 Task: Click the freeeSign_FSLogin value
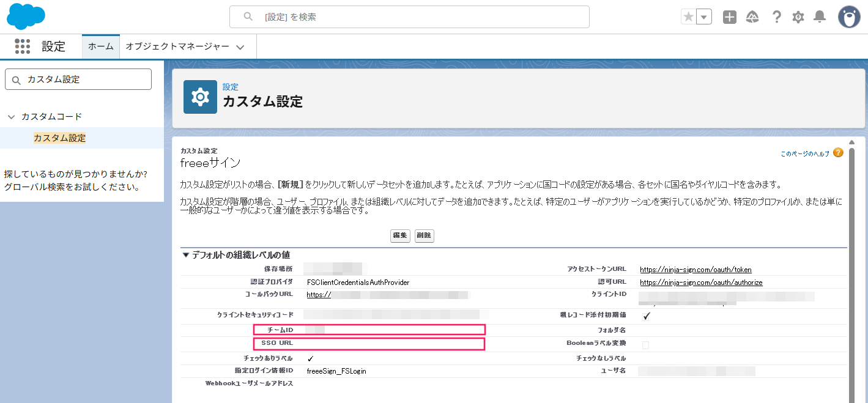click(x=336, y=371)
